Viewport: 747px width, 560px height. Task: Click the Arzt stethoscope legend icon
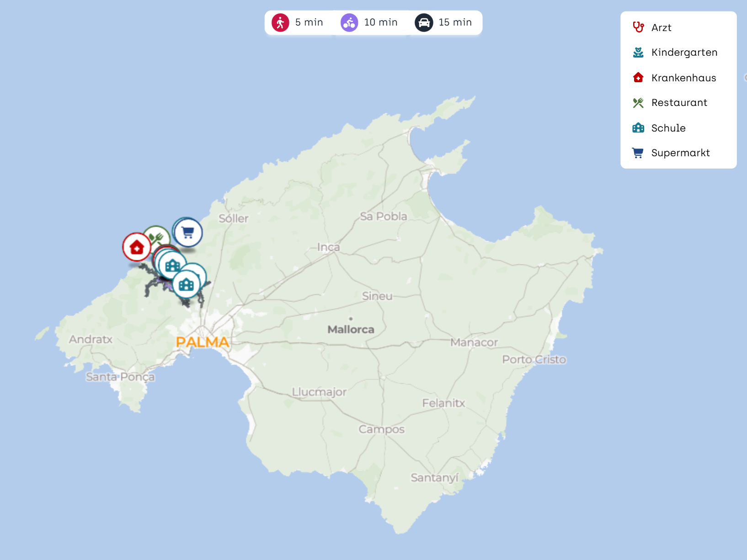click(638, 27)
